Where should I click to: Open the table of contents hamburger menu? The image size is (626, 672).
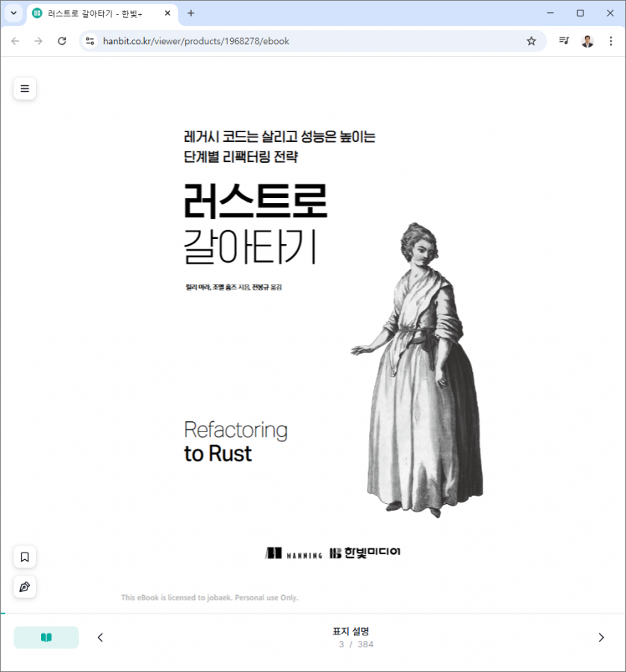point(25,89)
